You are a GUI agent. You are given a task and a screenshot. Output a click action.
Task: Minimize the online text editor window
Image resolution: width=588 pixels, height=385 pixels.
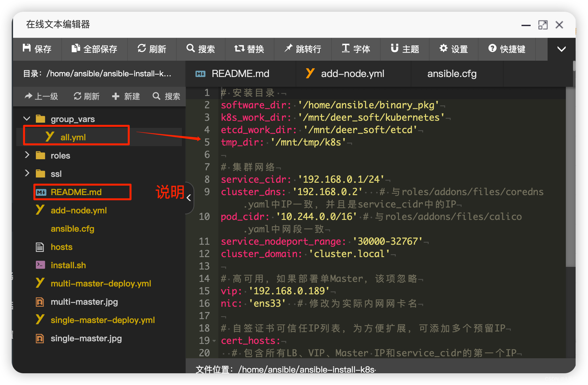pyautogui.click(x=526, y=25)
